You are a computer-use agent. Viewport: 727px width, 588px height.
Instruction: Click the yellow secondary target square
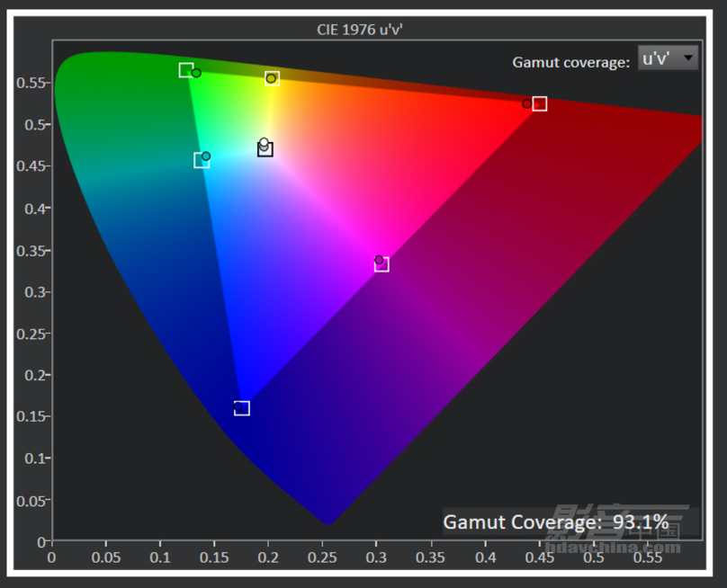click(x=272, y=78)
